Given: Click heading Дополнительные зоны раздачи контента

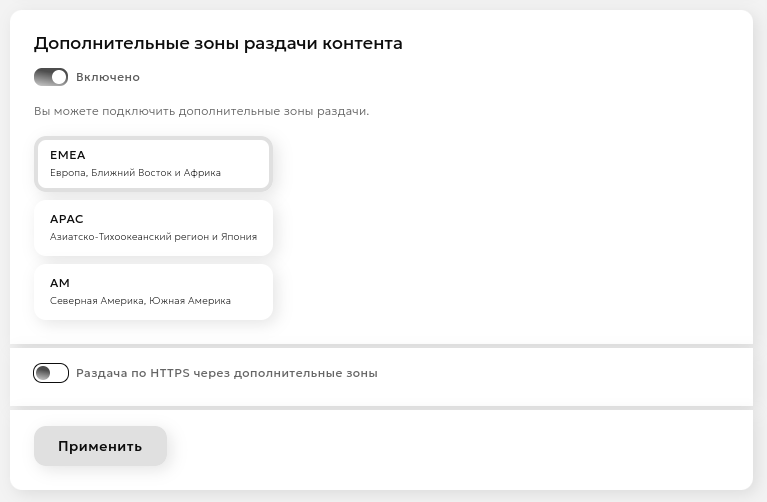Looking at the screenshot, I should 218,43.
